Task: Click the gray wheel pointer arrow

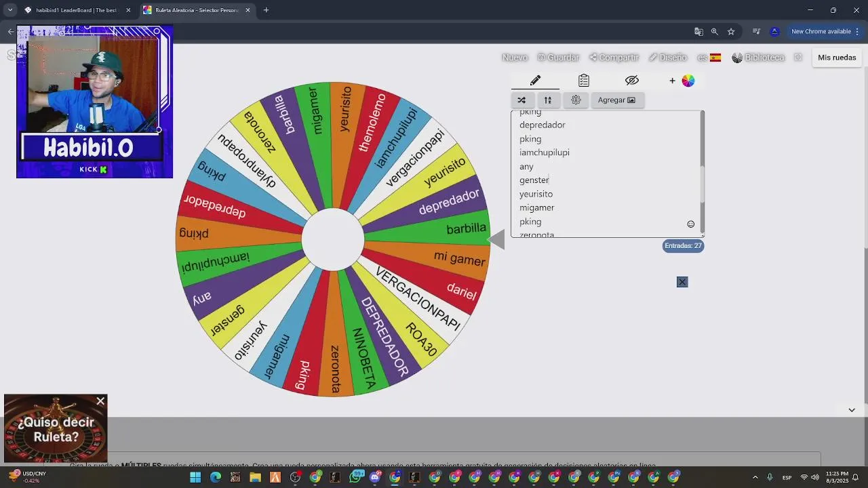Action: coord(496,239)
